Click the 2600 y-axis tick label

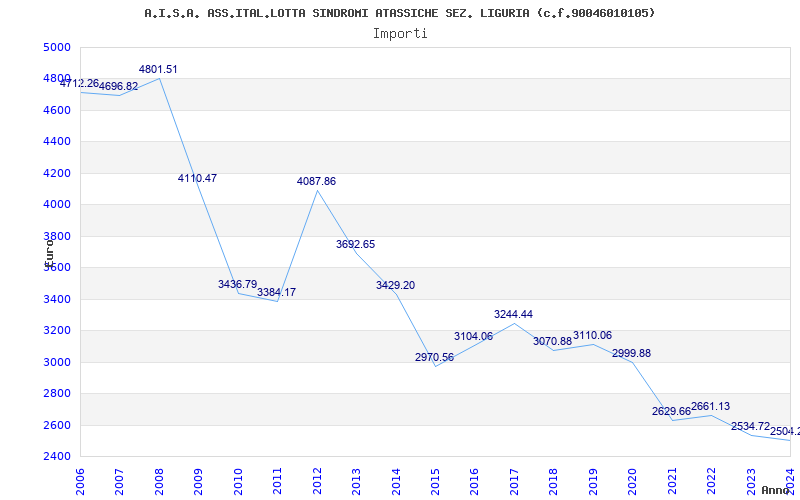pos(57,425)
